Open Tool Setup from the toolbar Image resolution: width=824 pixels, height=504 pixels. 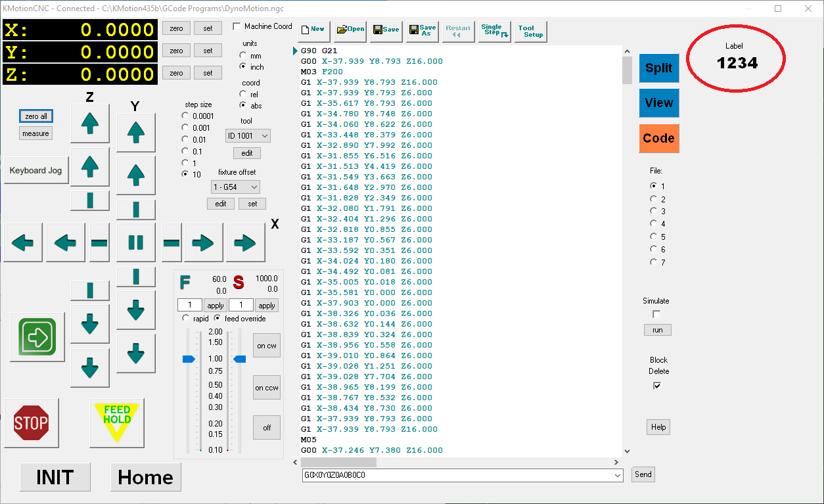(530, 30)
